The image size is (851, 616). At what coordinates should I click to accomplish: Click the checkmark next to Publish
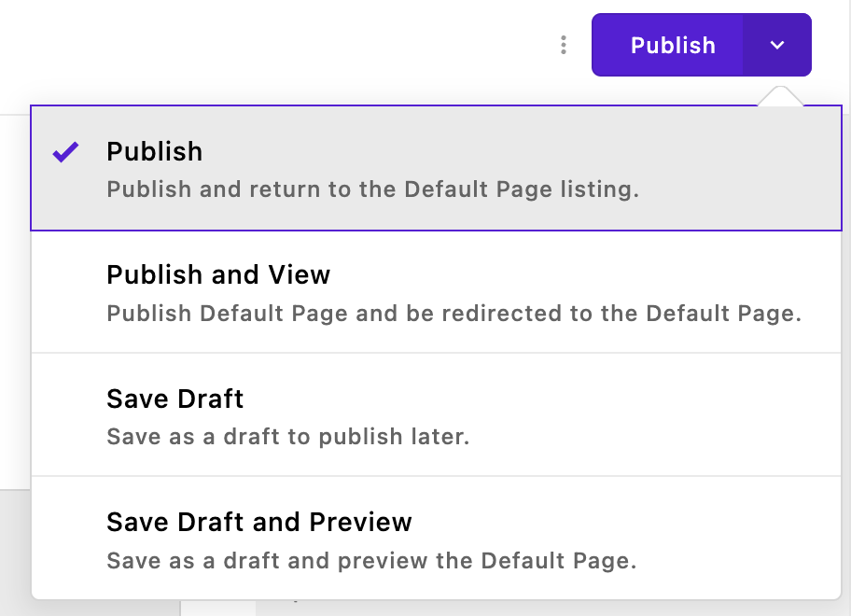point(64,152)
